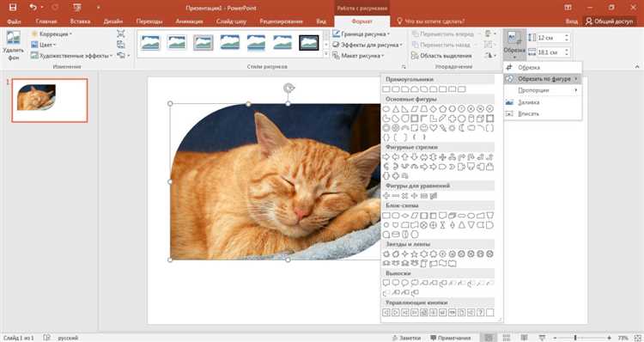This screenshot has width=644, height=342.
Task: Click the Удалить фон button
Action: [x=13, y=46]
